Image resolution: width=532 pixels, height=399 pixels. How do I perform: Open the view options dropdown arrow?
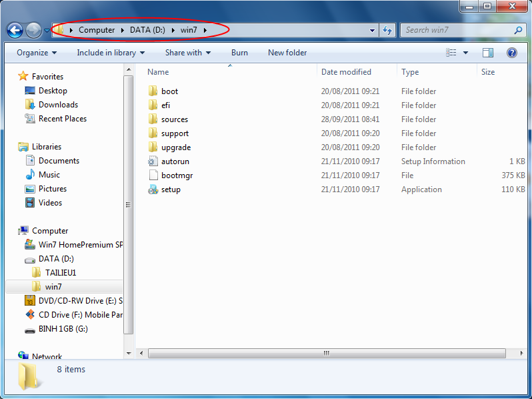[465, 53]
